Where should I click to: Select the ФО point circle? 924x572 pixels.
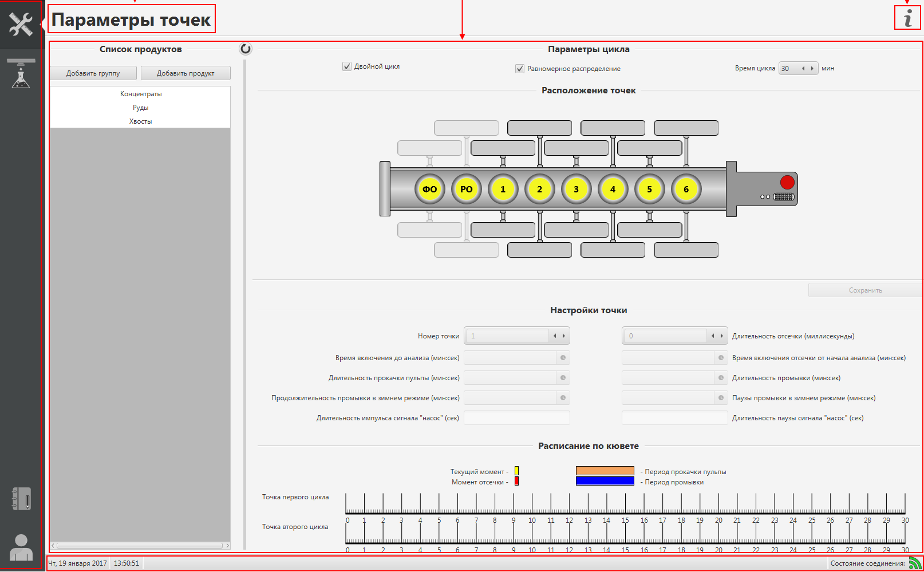[430, 189]
